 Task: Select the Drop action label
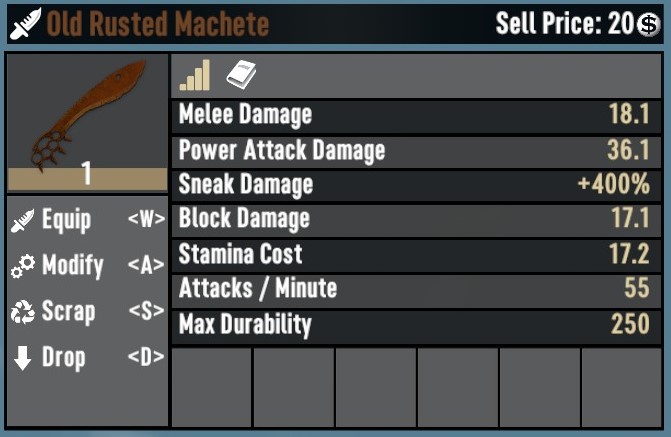[x=63, y=358]
